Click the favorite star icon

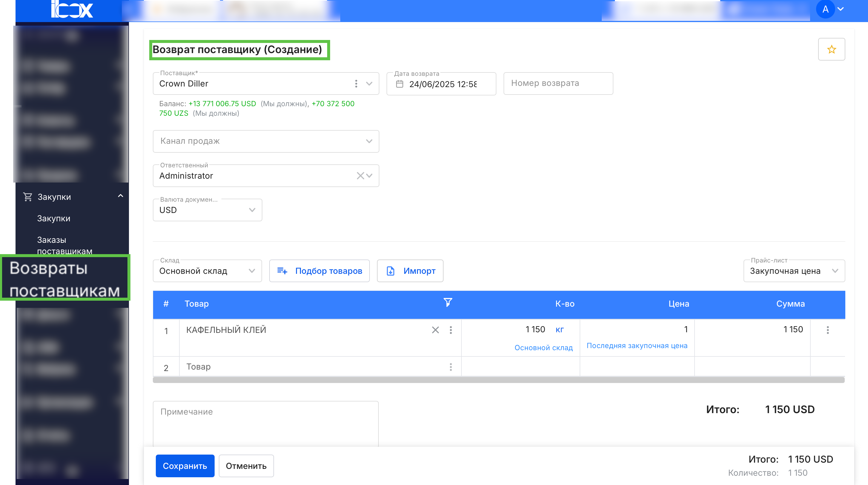click(x=831, y=50)
